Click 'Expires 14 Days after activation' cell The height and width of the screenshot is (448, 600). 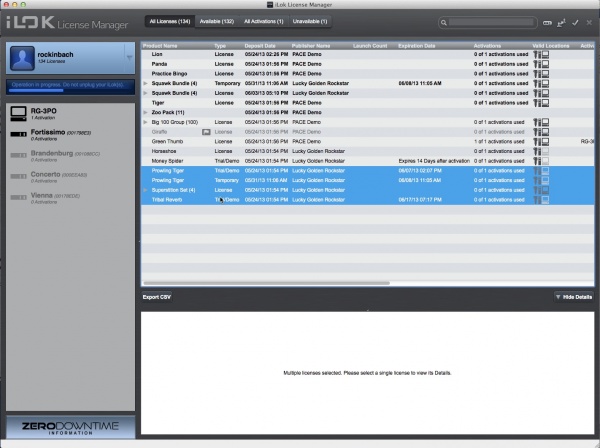pyautogui.click(x=434, y=161)
